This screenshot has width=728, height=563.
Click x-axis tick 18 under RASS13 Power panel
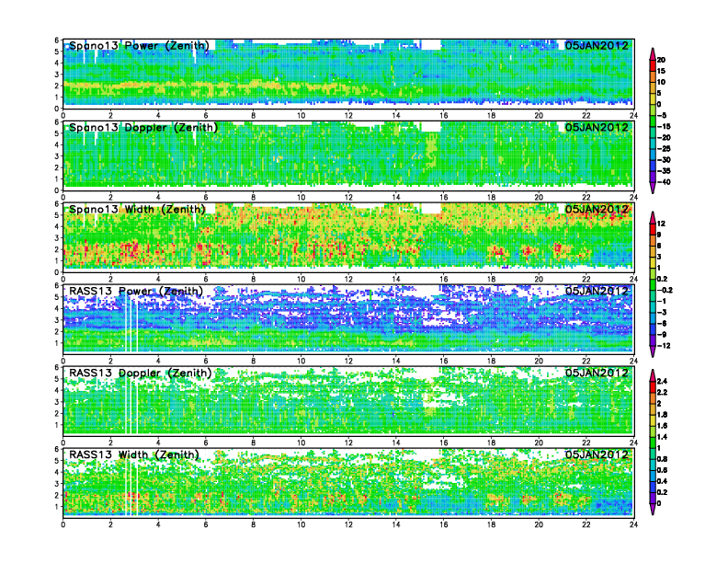point(491,361)
